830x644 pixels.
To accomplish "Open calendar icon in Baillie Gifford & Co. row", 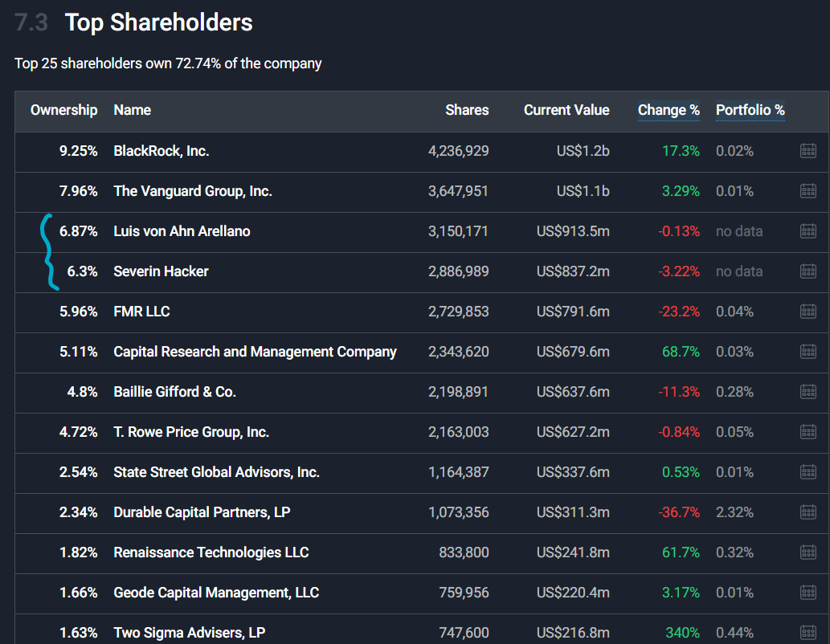I will pos(808,392).
